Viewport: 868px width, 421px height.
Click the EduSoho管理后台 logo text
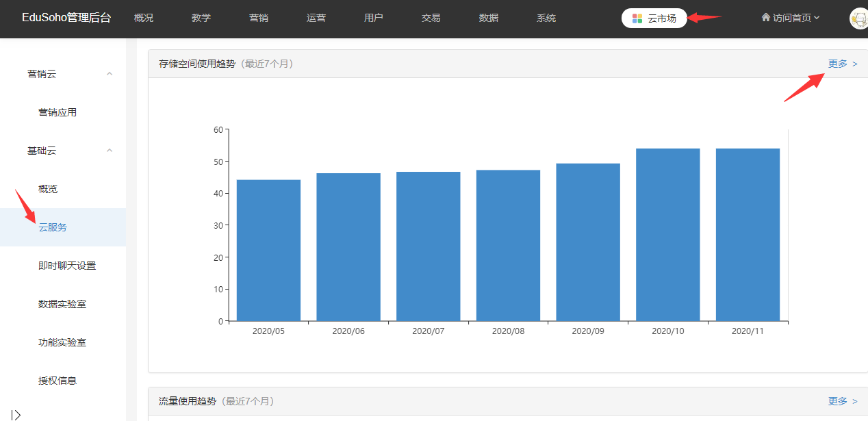[66, 18]
